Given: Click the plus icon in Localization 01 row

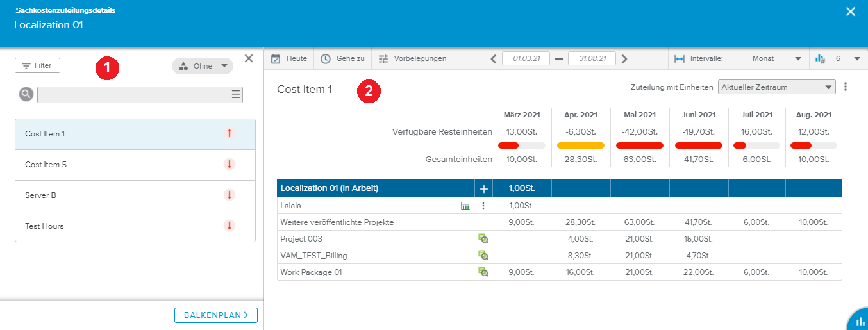Looking at the screenshot, I should [484, 188].
